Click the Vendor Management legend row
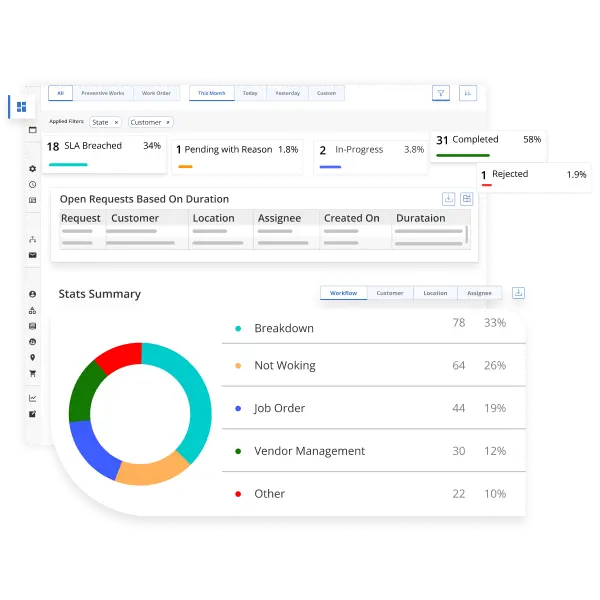The width and height of the screenshot is (600, 600). pyautogui.click(x=373, y=451)
